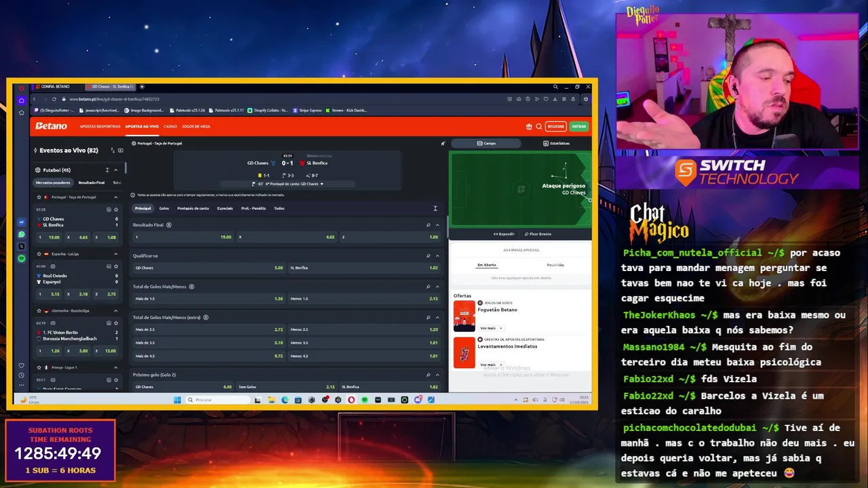Favorite the GD Chaves vs SL Benfica match star
The height and width of the screenshot is (488, 868).
click(117, 209)
